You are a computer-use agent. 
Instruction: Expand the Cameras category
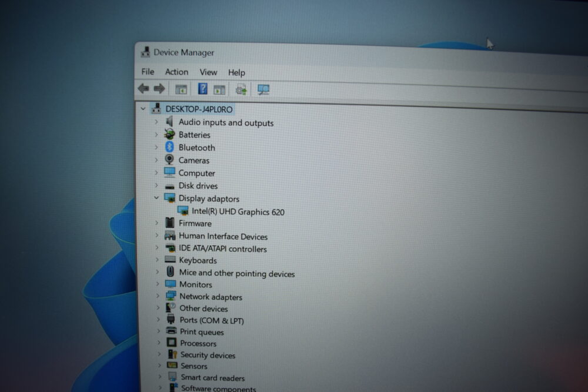click(x=156, y=160)
